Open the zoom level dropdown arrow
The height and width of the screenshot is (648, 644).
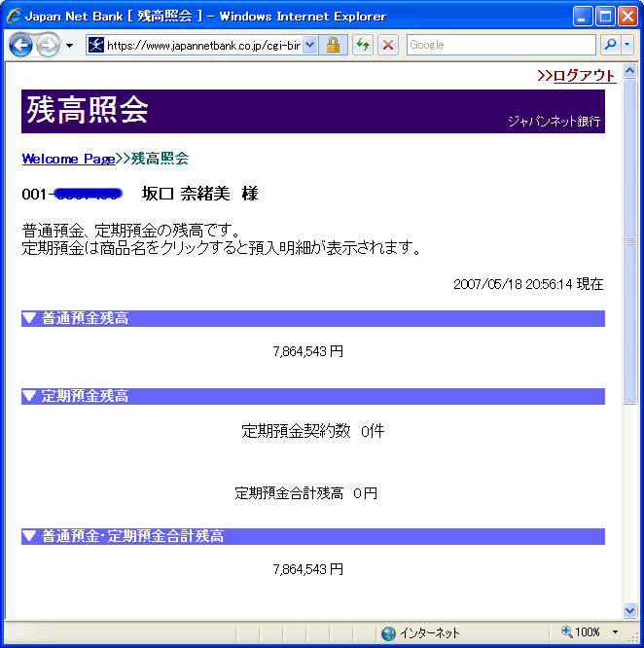615,632
